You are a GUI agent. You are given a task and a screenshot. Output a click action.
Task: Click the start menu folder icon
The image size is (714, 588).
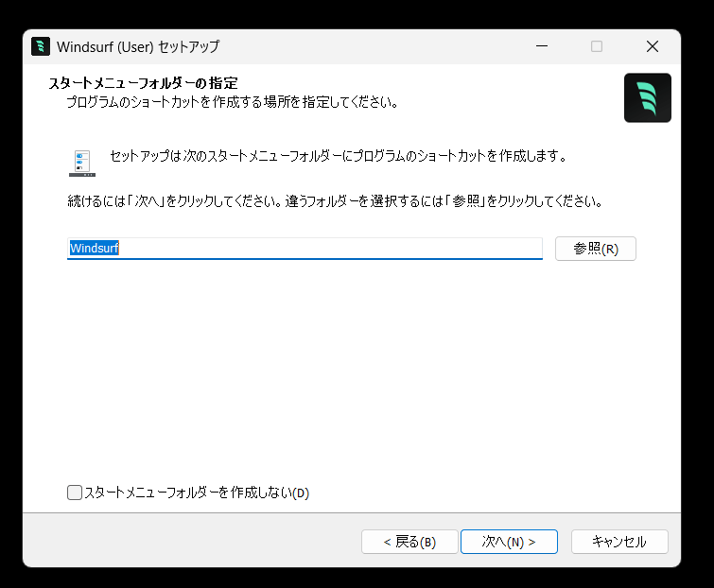tap(82, 163)
